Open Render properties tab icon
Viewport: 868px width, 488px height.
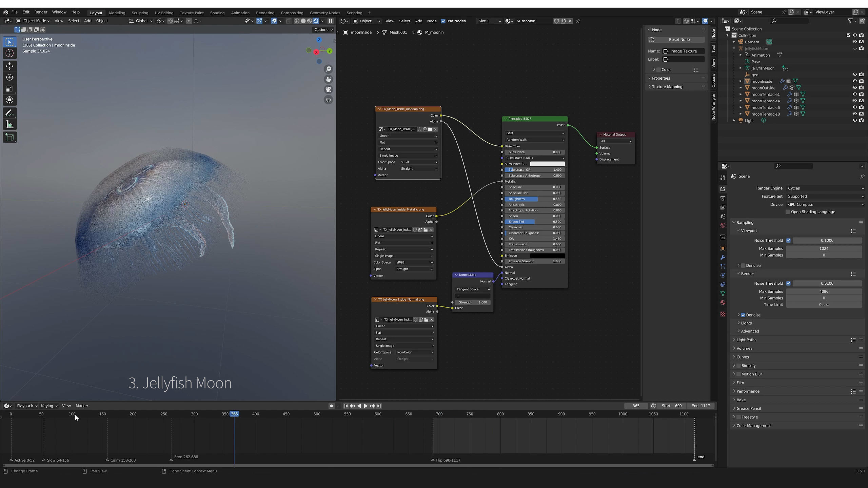click(x=723, y=189)
